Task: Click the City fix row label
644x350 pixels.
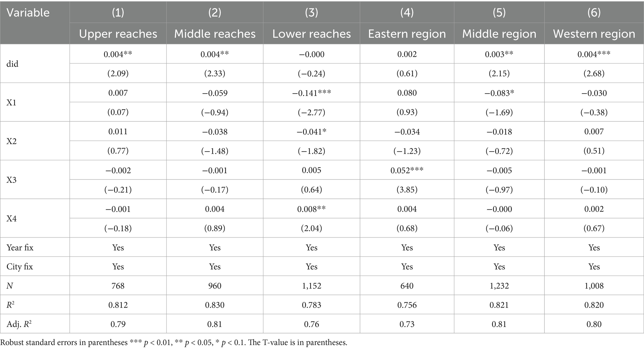Action: coord(20,266)
